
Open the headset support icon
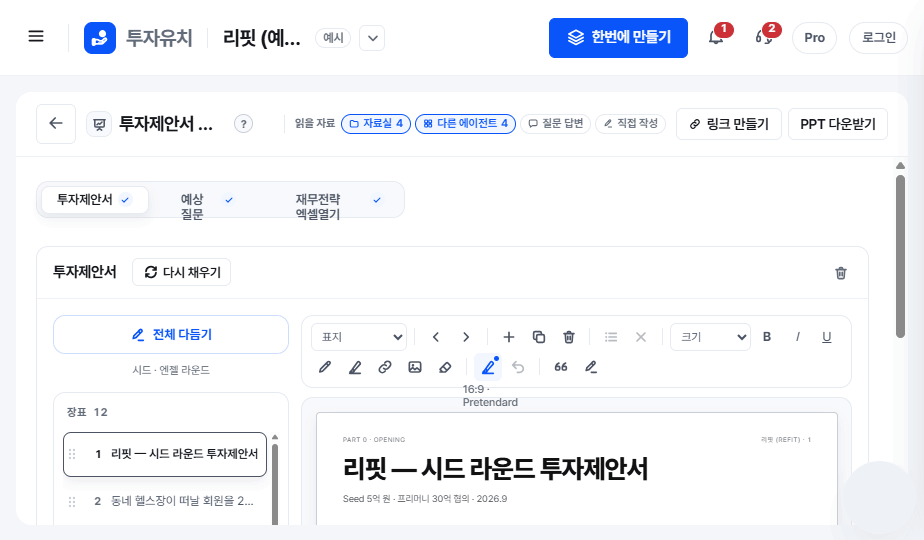coord(763,38)
